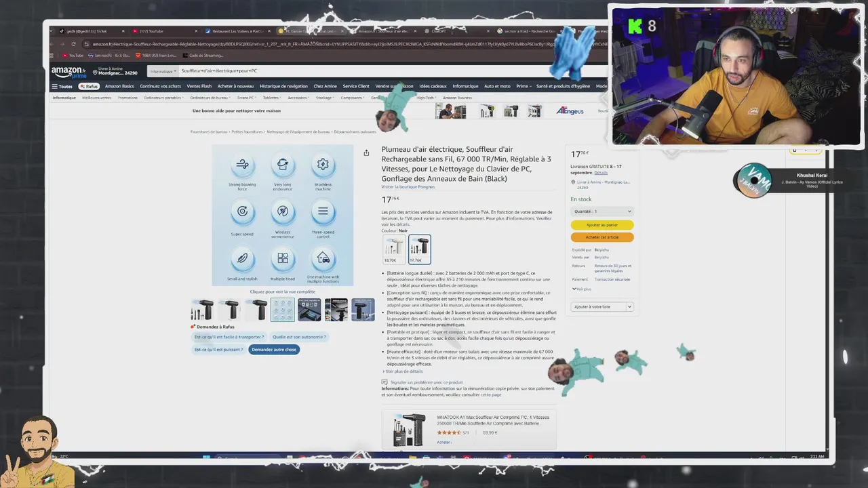
Task: Choose the black colour swatch 17,76€
Action: point(419,249)
